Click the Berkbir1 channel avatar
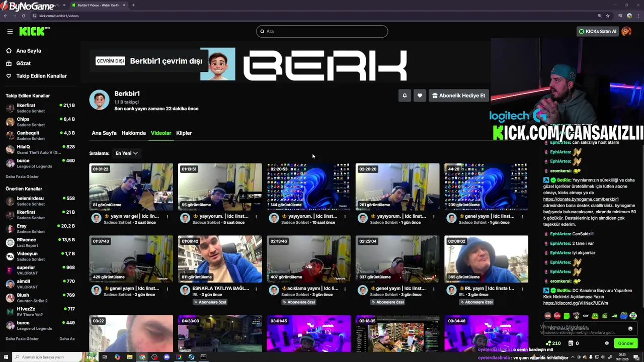The image size is (644, 362). point(99,100)
